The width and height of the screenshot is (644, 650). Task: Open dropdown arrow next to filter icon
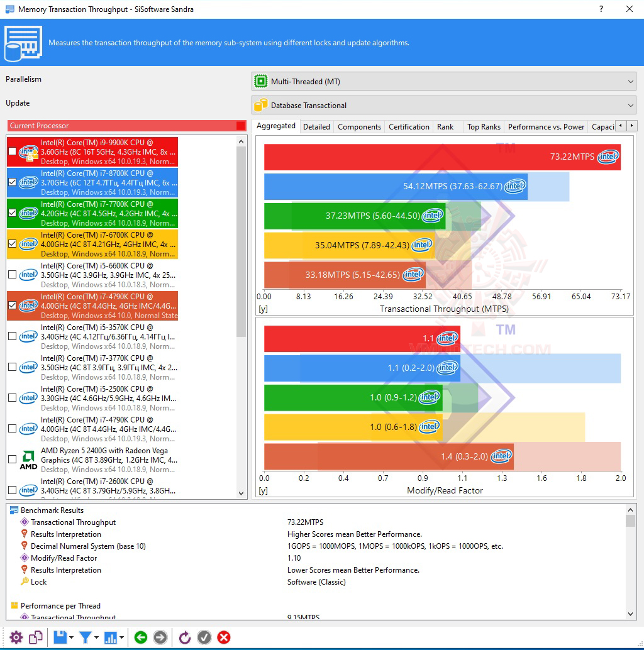(96, 637)
